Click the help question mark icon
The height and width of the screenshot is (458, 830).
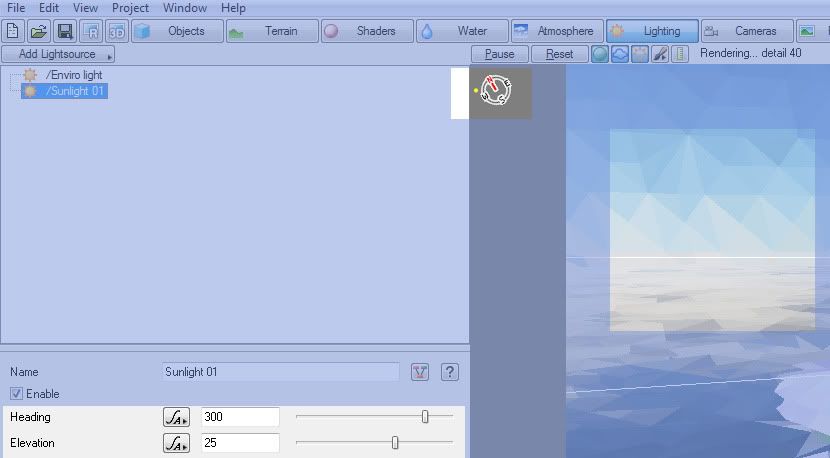click(450, 372)
